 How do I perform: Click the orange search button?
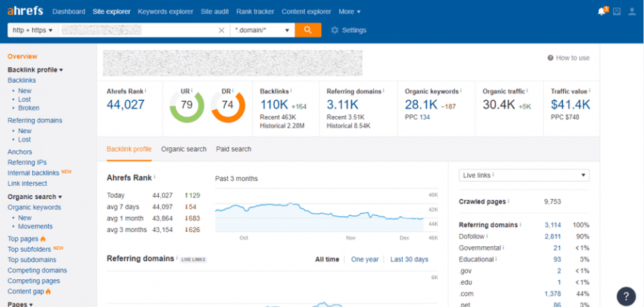308,30
